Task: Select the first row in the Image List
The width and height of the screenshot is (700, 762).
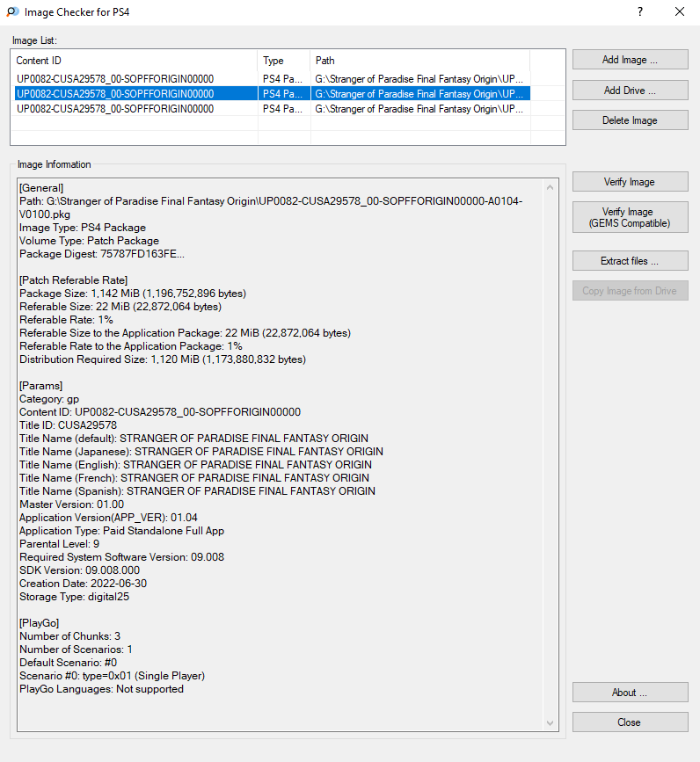Action: pyautogui.click(x=273, y=79)
